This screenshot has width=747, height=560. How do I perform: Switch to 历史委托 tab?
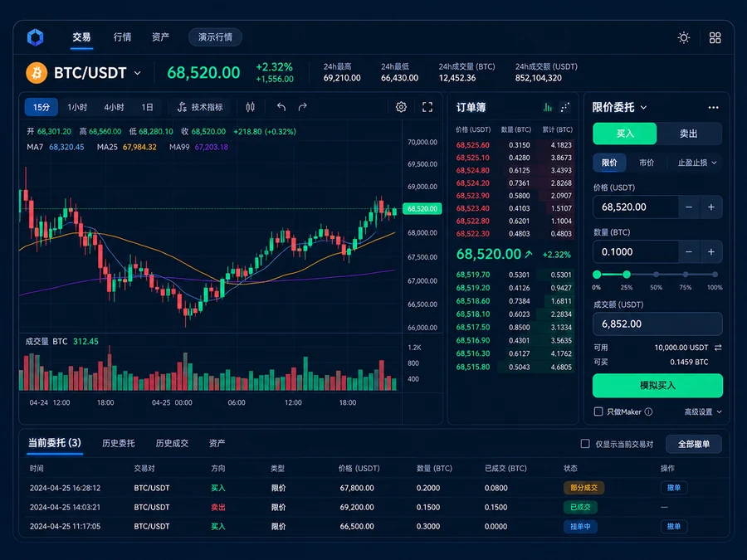coord(118,443)
